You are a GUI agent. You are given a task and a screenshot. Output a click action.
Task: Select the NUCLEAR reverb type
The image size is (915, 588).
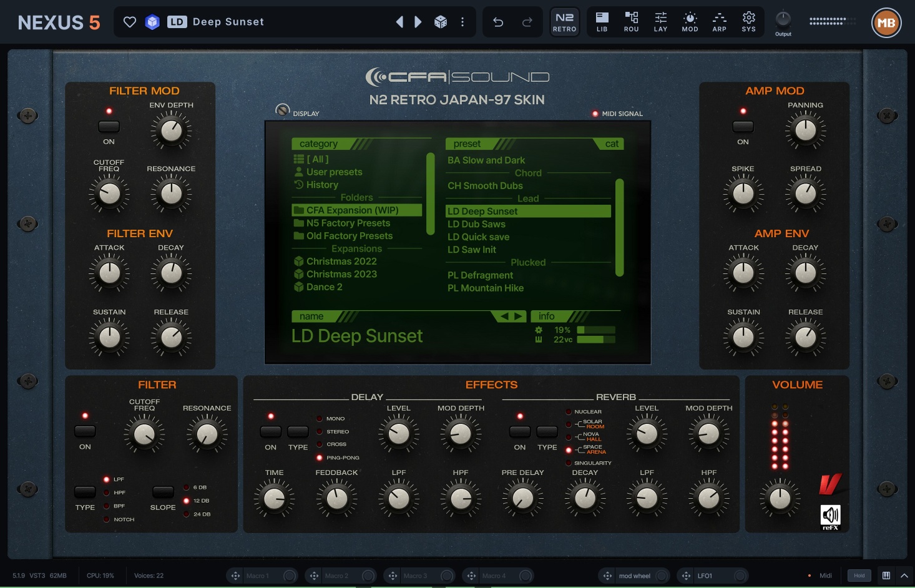584,412
